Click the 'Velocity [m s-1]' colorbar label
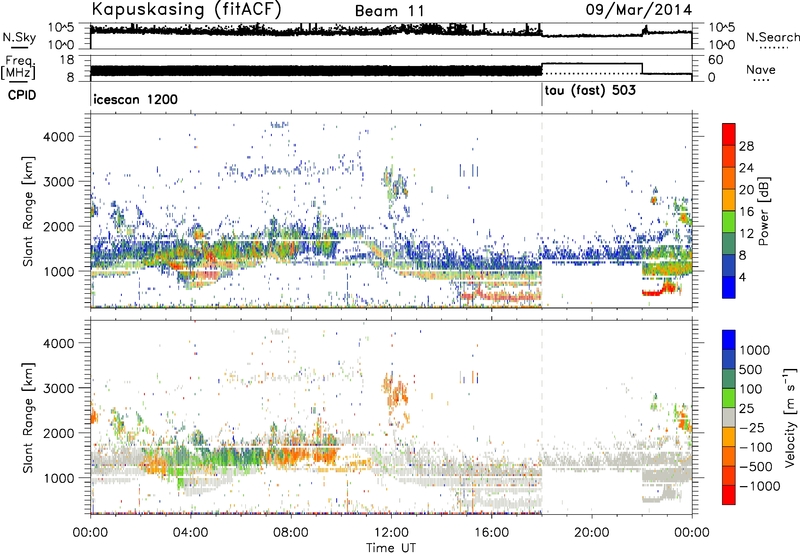Viewport: 800px width, 554px height. click(x=790, y=417)
